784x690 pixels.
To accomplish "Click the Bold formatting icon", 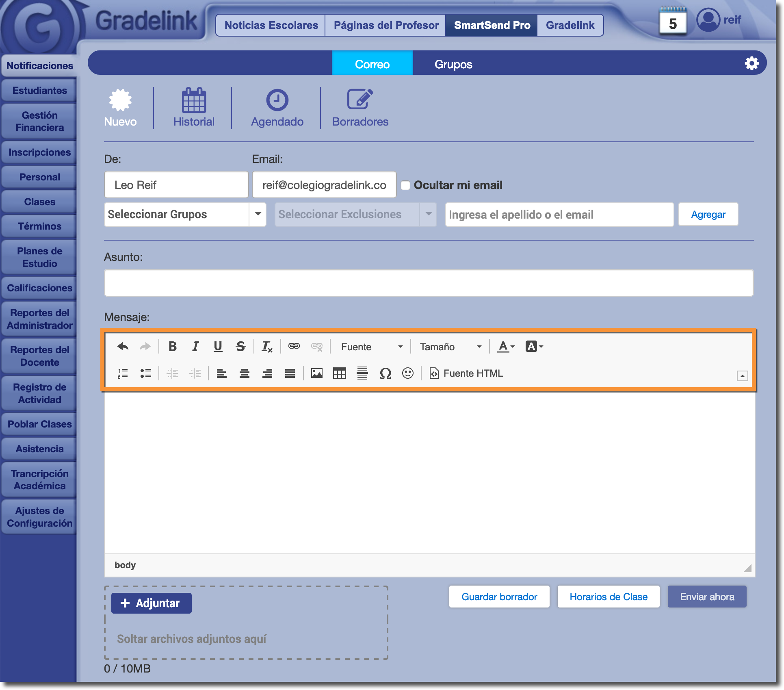I will (x=173, y=347).
